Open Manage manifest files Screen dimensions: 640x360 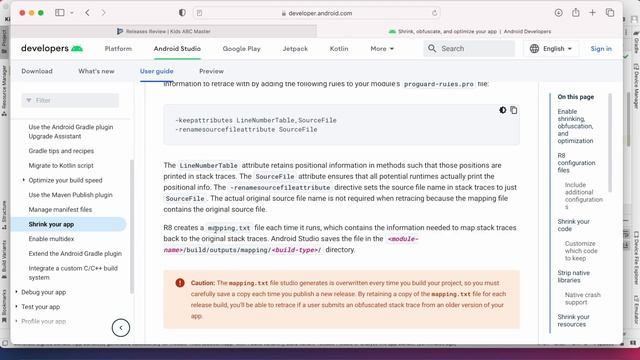(60, 209)
